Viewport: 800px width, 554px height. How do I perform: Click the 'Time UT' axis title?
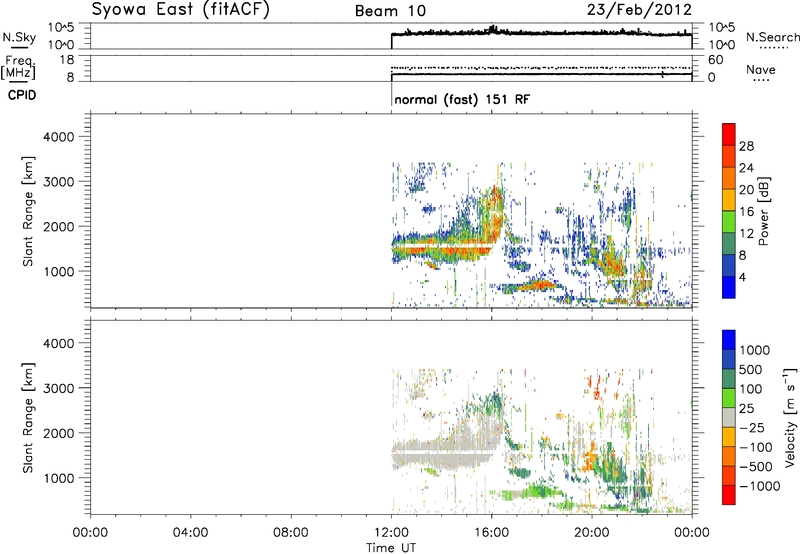(391, 548)
